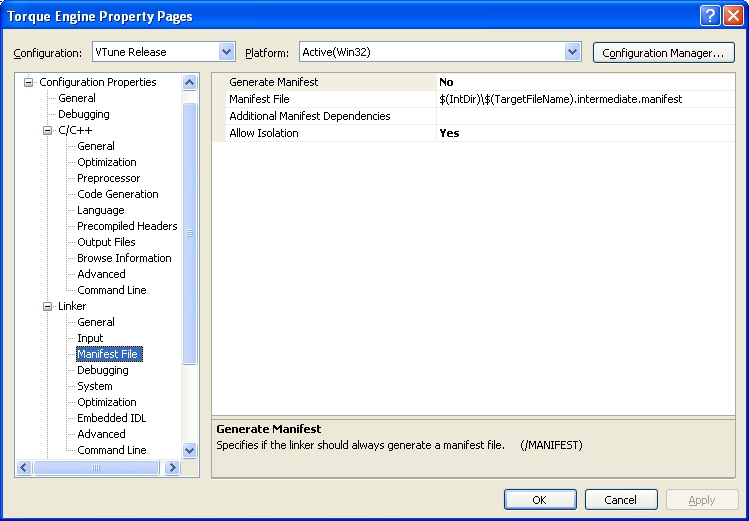Click the Manifest File path value

[560, 99]
